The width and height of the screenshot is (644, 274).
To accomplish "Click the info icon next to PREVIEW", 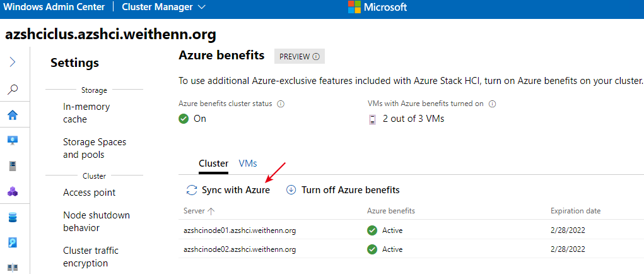I will pyautogui.click(x=316, y=57).
